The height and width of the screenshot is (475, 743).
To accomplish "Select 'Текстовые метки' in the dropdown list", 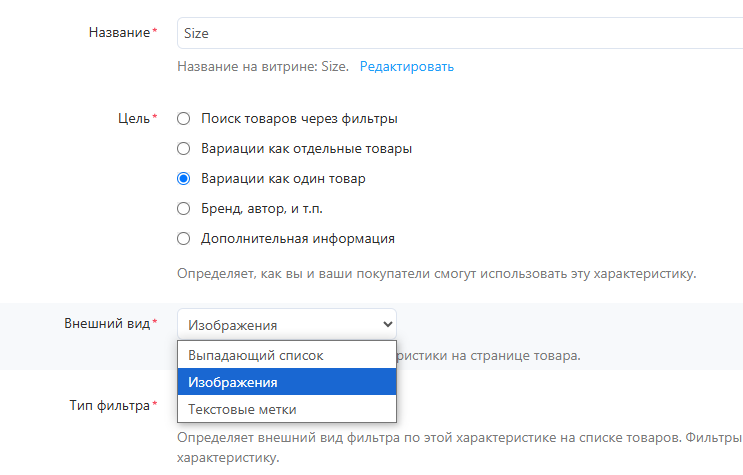I will pos(287,409).
